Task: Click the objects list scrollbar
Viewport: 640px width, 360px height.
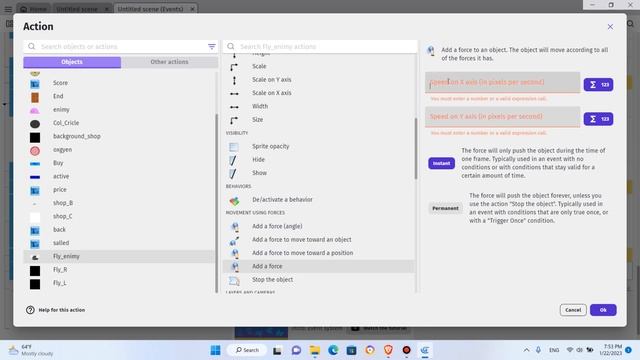Action: [216, 203]
